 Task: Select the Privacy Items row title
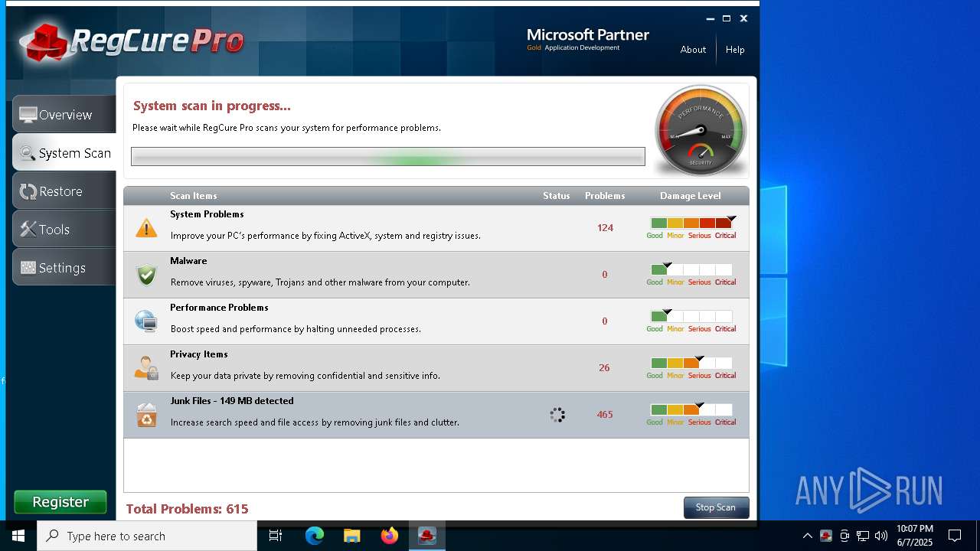pos(199,354)
